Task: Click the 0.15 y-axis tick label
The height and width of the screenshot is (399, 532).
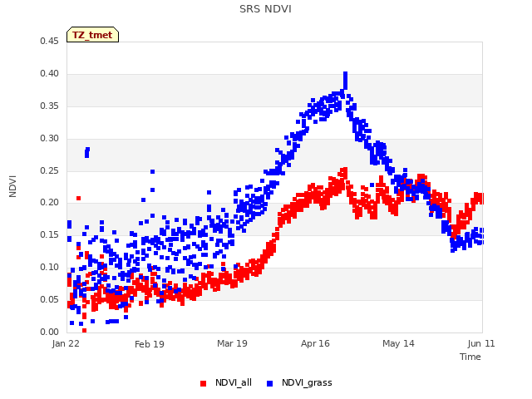Action: [x=49, y=234]
